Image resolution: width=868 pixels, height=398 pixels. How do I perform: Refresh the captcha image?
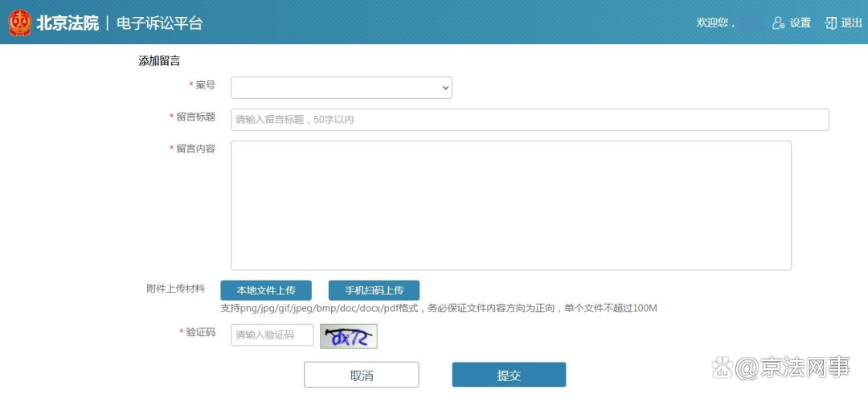tap(349, 337)
